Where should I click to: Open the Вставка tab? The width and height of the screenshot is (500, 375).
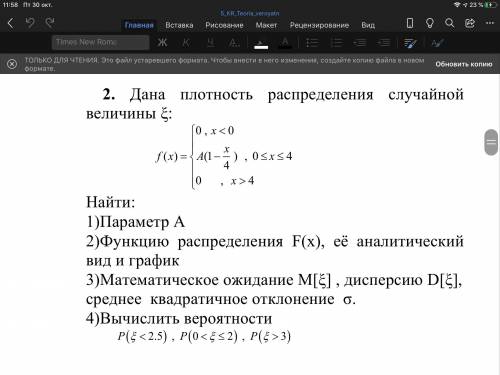pyautogui.click(x=179, y=25)
